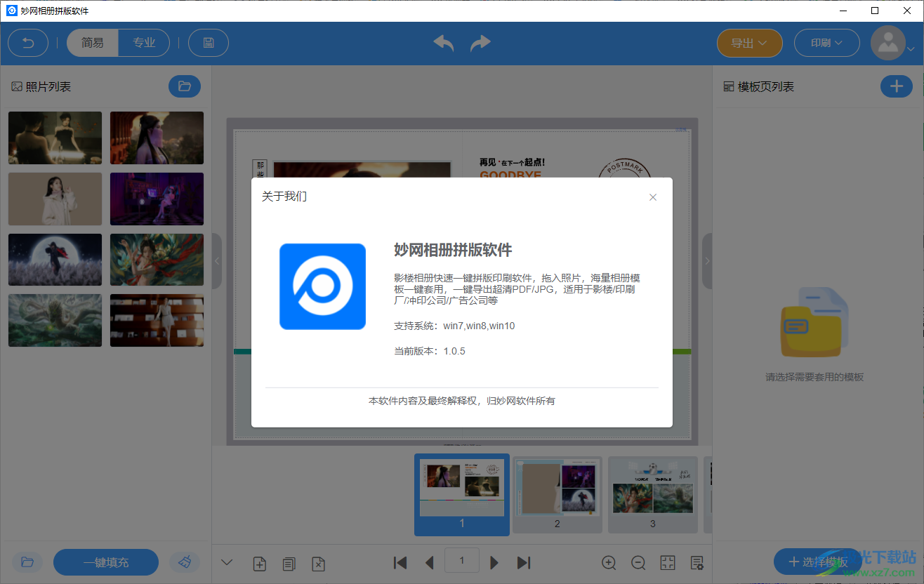
Task: Copy the current page icon
Action: [x=289, y=563]
